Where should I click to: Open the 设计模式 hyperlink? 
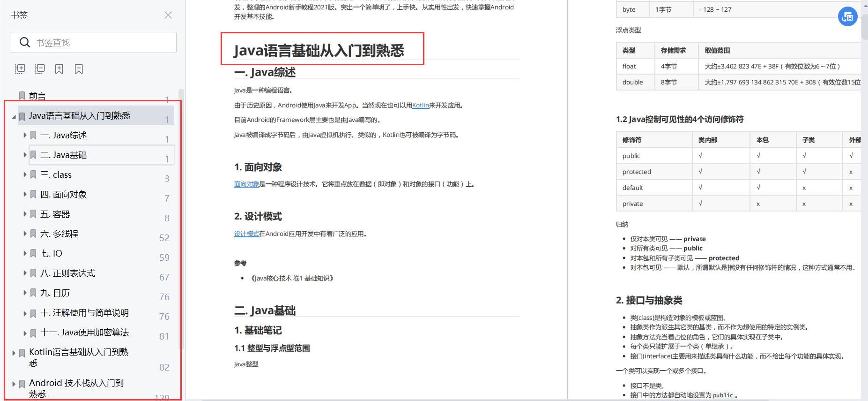point(246,234)
